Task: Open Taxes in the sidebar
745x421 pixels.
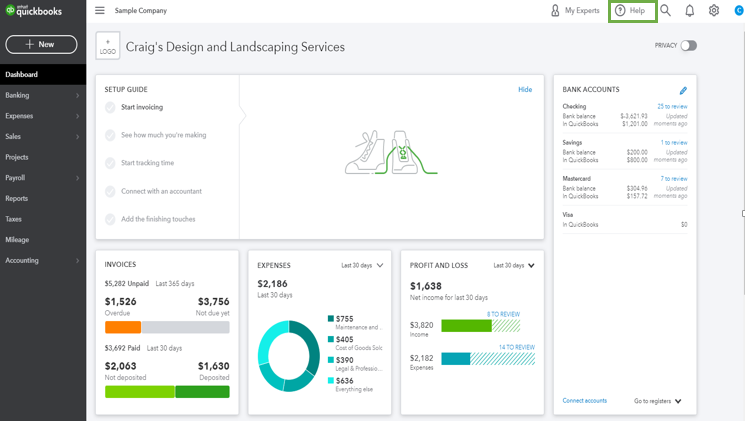Action: pyautogui.click(x=43, y=219)
